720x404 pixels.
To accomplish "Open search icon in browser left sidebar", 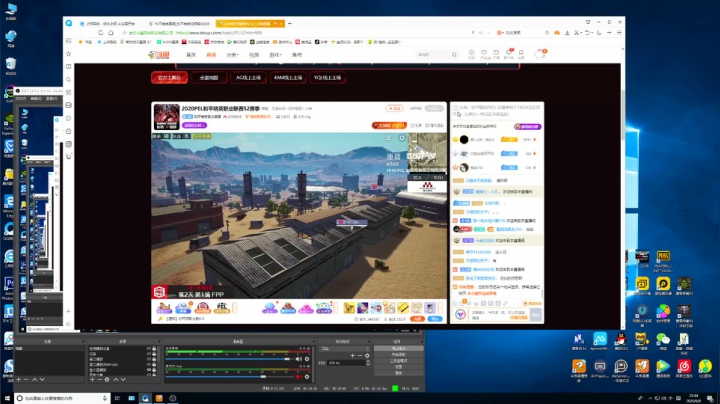I will [x=68, y=79].
